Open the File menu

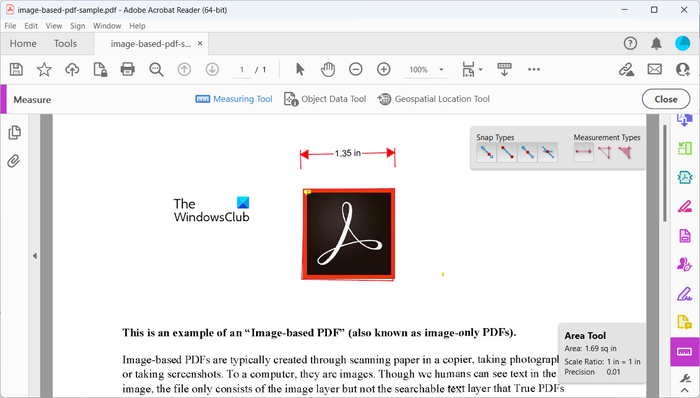[x=10, y=26]
